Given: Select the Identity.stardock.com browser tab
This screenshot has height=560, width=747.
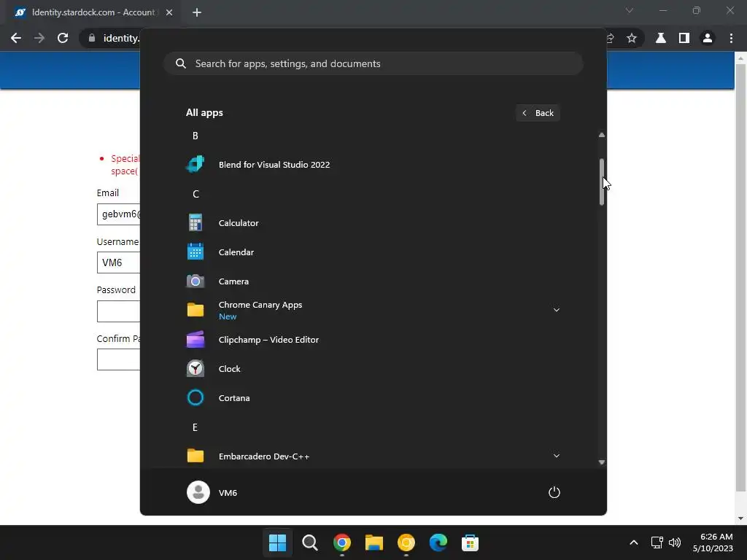Looking at the screenshot, I should click(93, 12).
